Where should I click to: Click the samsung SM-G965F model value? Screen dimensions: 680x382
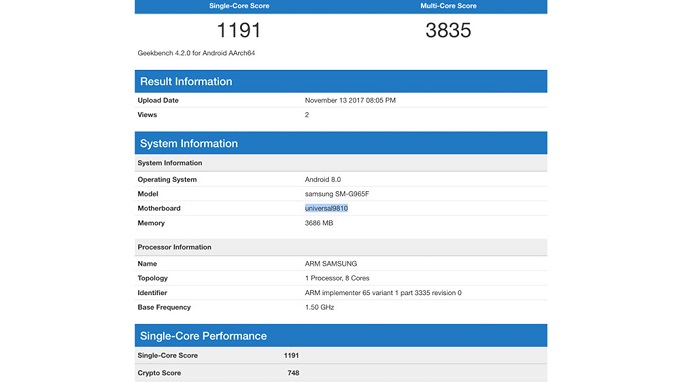(x=337, y=194)
